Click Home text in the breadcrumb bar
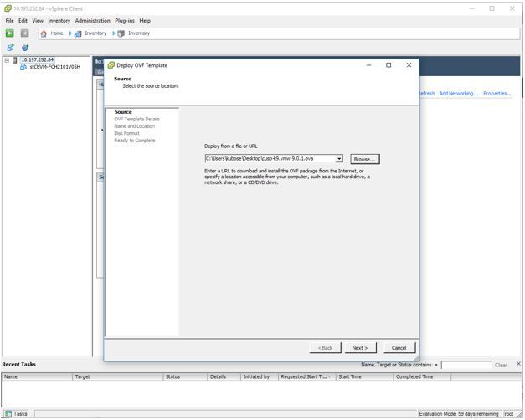 (57, 33)
